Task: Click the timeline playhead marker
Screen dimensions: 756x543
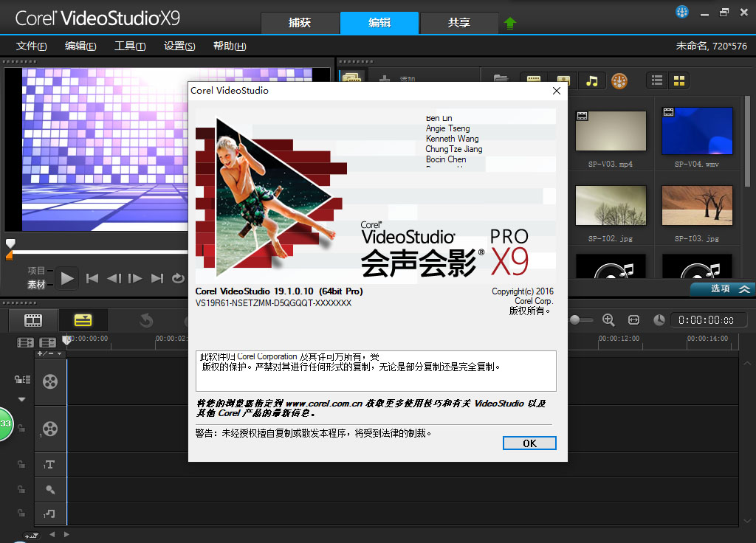Action: pos(67,339)
